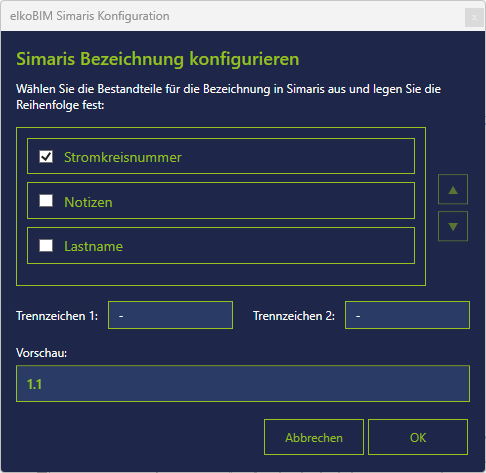The image size is (486, 473).
Task: Uncheck the Stromkreisnummer checkbox
Action: click(x=46, y=156)
